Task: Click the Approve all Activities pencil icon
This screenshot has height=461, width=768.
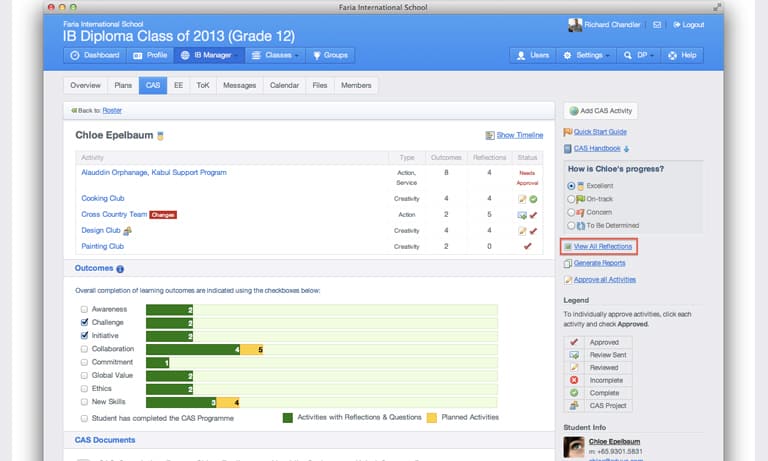Action: [x=568, y=280]
